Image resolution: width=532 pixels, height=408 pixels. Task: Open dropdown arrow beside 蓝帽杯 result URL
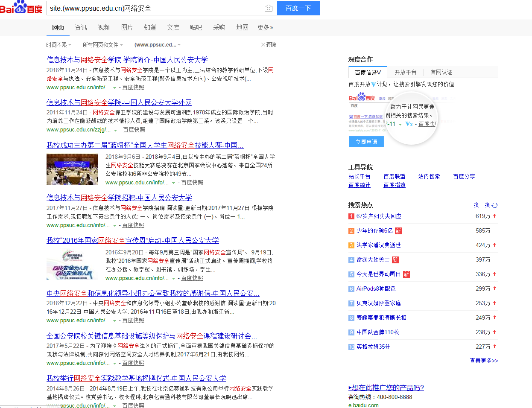click(x=173, y=183)
